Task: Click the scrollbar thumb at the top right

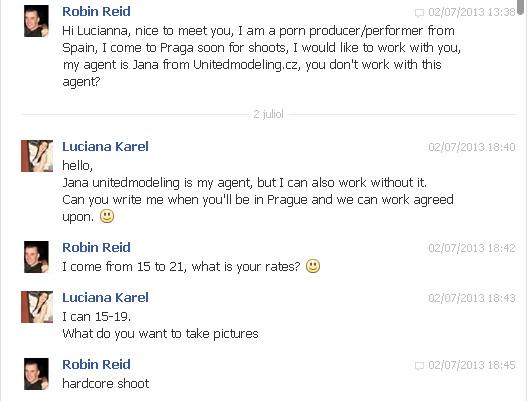Action: [521, 7]
